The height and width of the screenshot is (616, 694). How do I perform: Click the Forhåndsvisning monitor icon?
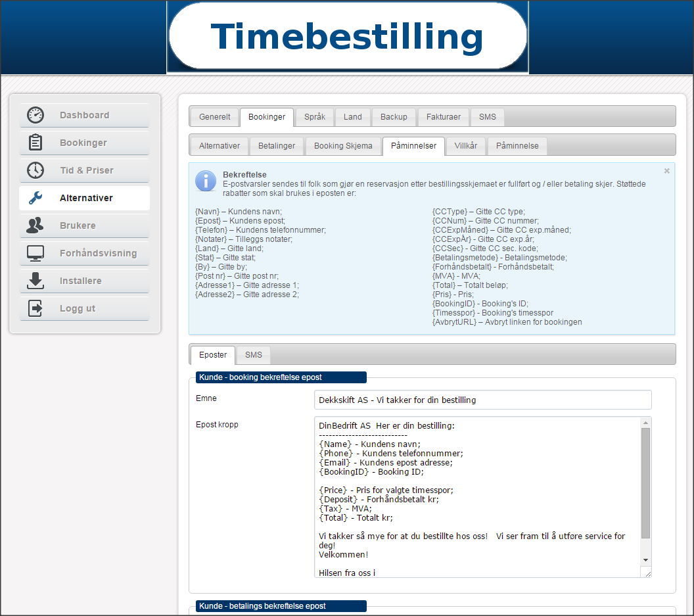pyautogui.click(x=35, y=253)
